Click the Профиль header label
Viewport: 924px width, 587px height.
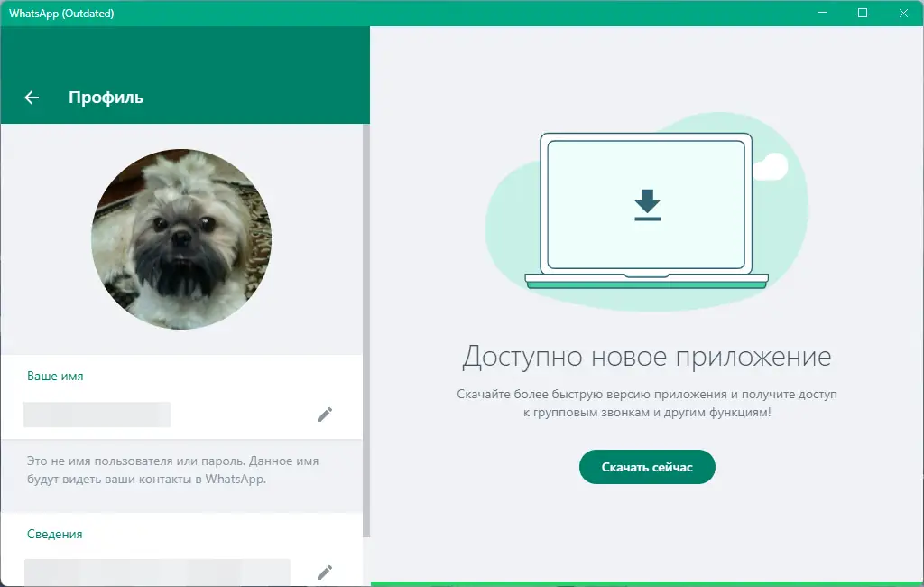[x=106, y=98]
